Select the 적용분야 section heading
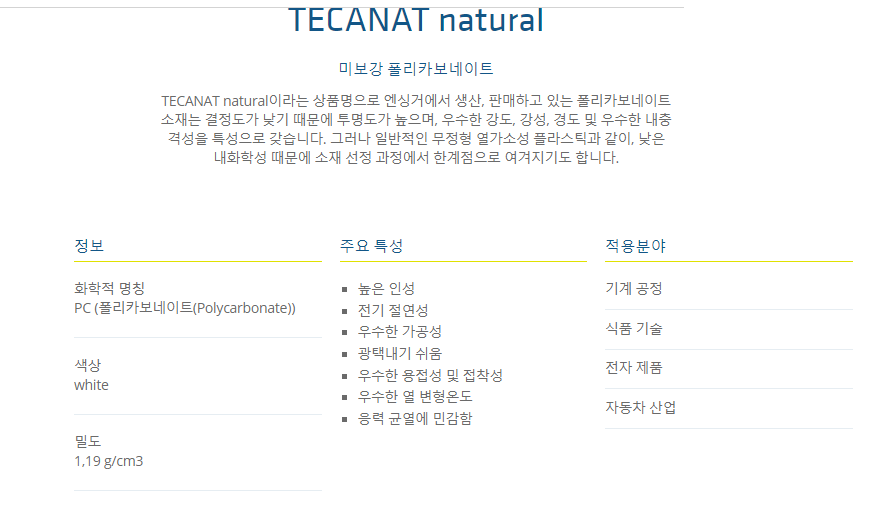This screenshot has width=887, height=506. (635, 246)
